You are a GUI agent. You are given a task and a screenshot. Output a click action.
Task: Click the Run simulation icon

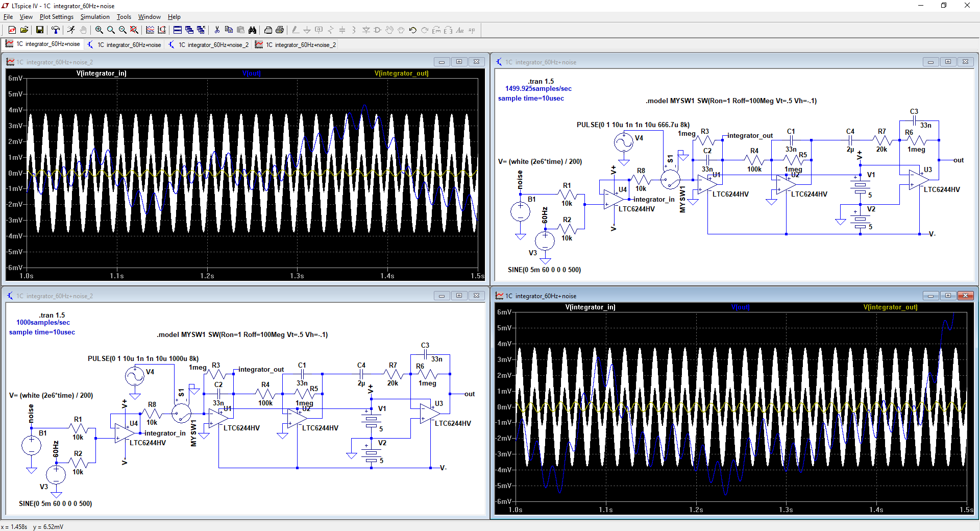pyautogui.click(x=71, y=30)
